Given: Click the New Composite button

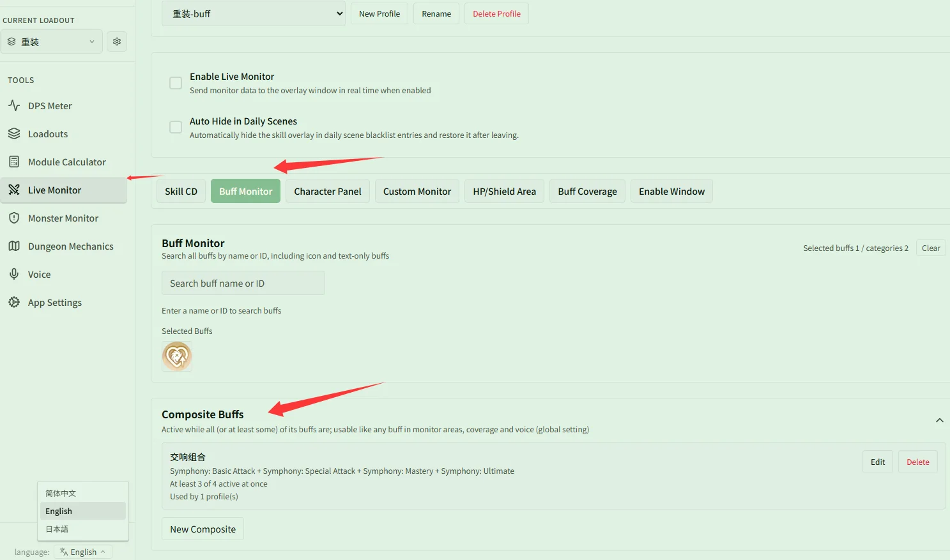Looking at the screenshot, I should (203, 529).
